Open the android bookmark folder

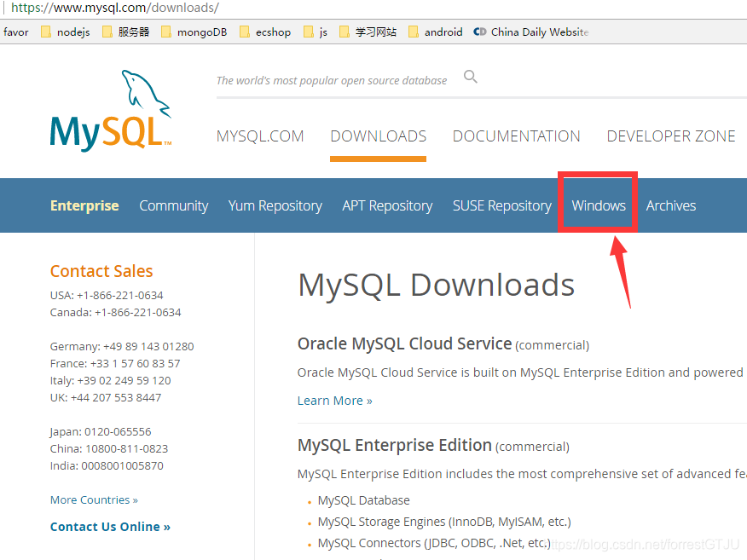pyautogui.click(x=436, y=32)
